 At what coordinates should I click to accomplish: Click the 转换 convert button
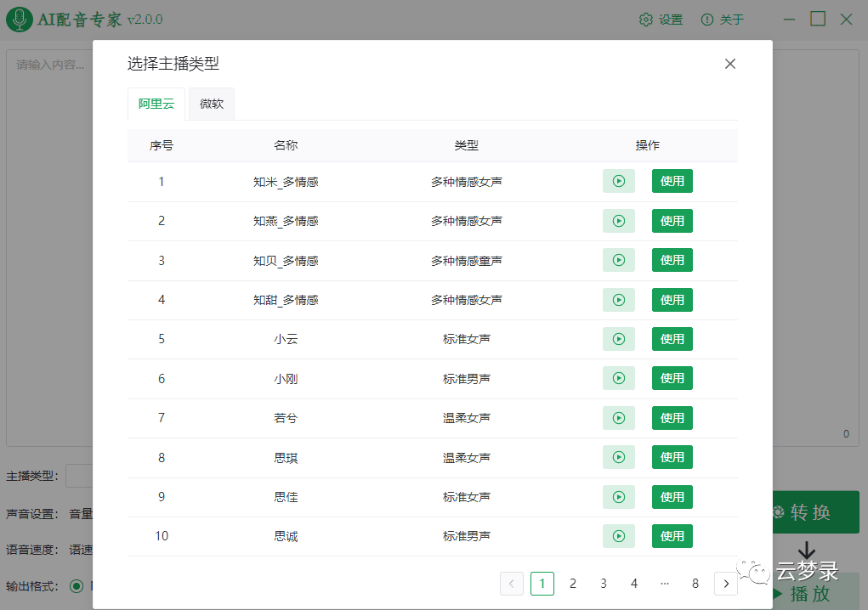pyautogui.click(x=817, y=512)
